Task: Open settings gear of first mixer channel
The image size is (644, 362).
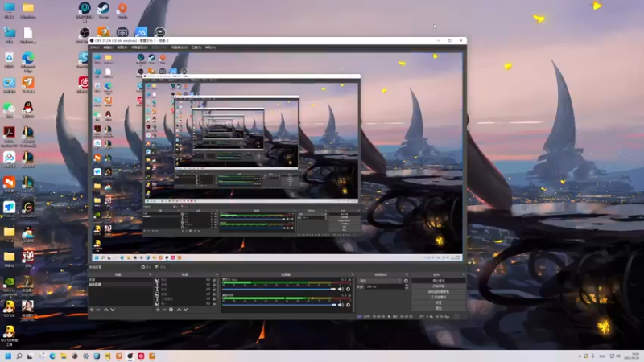Action: tap(349, 289)
